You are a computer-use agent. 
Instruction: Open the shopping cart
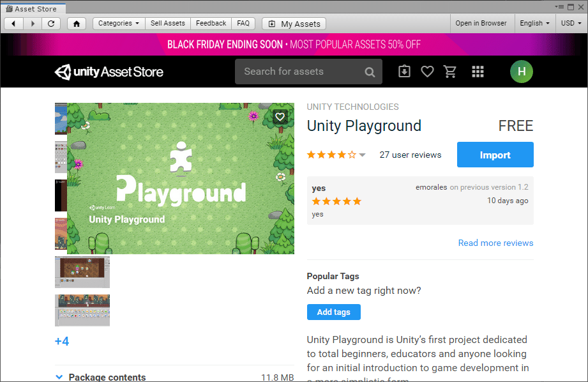[450, 72]
